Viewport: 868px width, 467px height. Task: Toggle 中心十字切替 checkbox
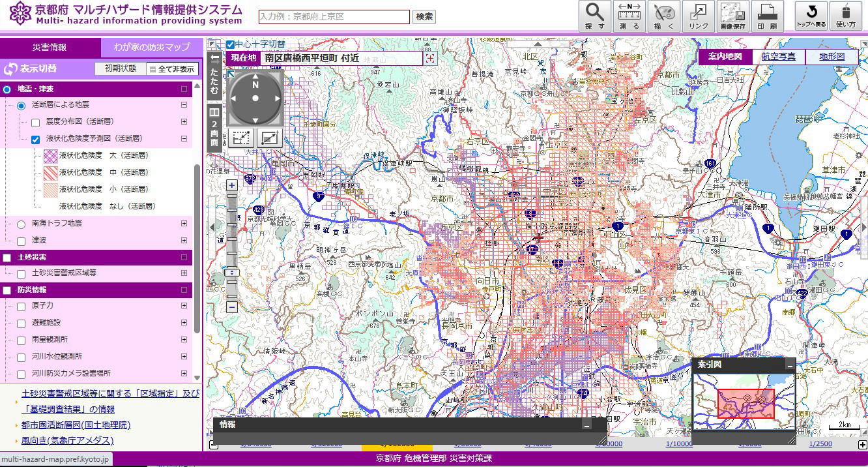(x=230, y=44)
